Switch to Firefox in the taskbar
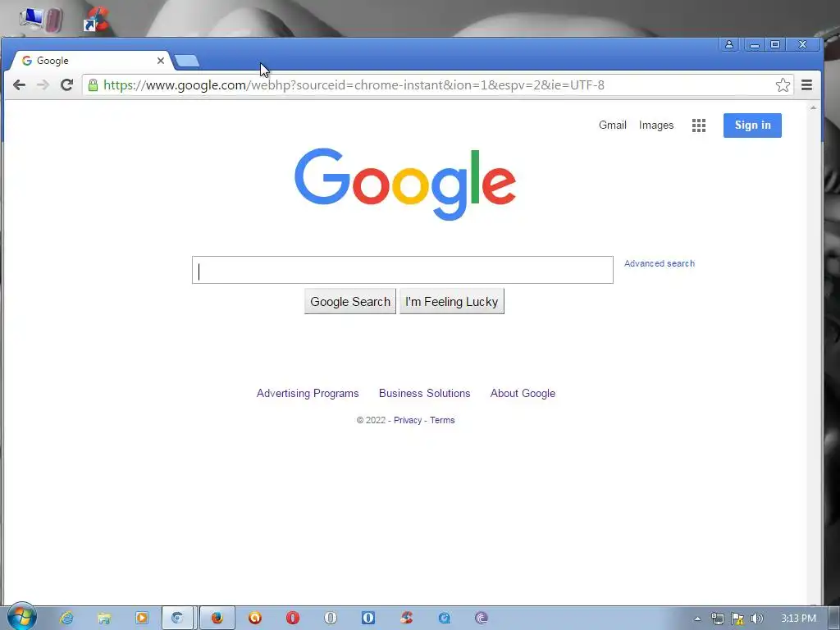Screen dimensions: 840x630 pos(217,619)
